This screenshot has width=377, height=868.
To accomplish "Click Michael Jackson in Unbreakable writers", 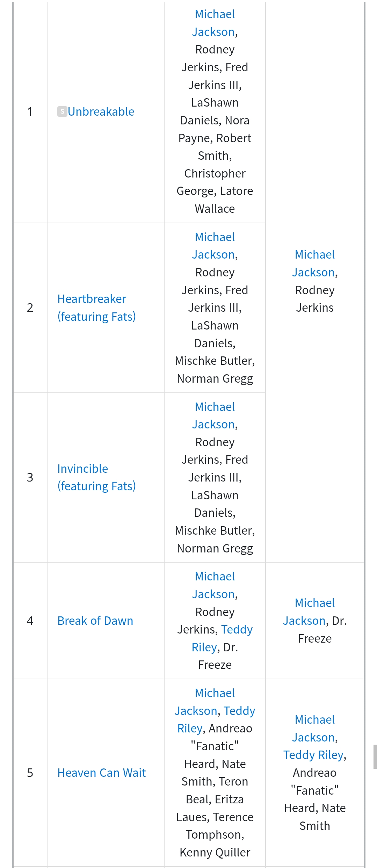I will coord(215,23).
